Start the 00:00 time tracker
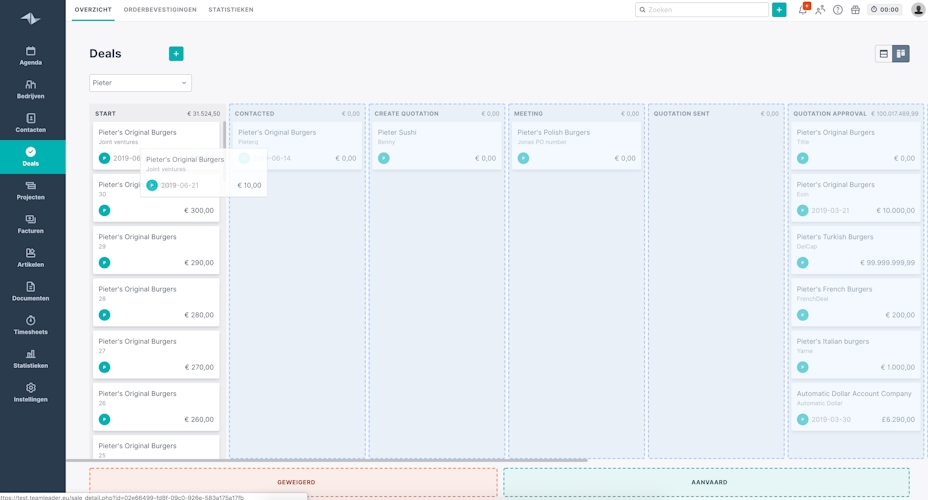The height and width of the screenshot is (500, 928). click(884, 10)
